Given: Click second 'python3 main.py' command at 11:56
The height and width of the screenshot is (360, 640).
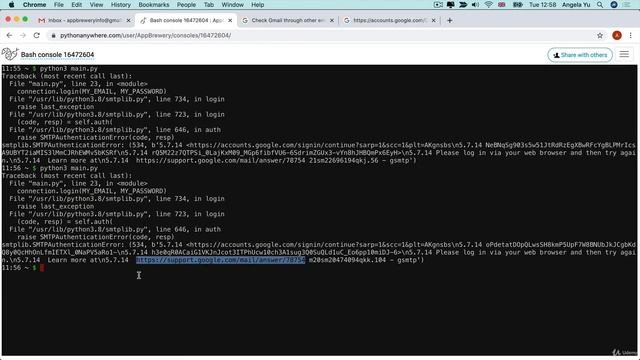Looking at the screenshot, I should coord(69,168).
